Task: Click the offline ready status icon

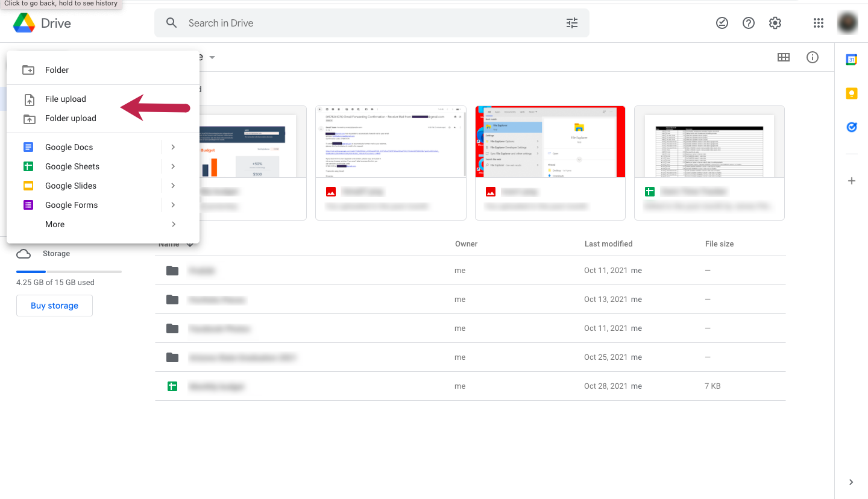Action: [722, 23]
